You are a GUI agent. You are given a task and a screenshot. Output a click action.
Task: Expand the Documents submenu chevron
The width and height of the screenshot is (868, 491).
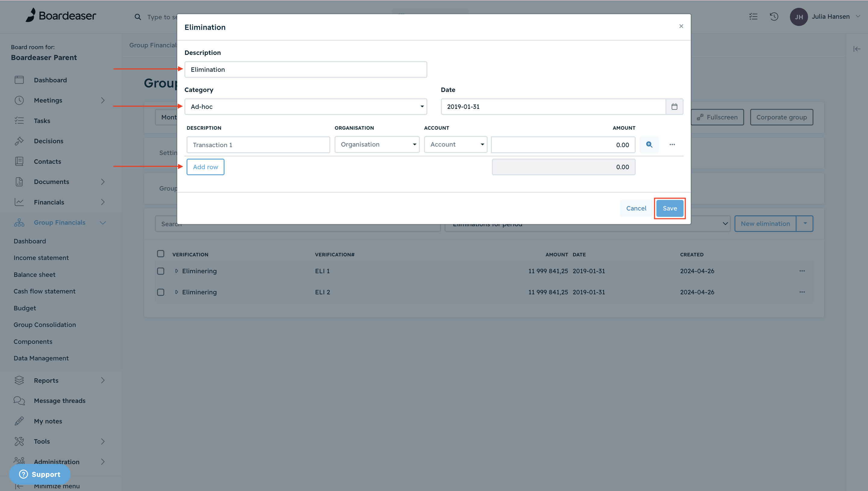click(x=102, y=182)
